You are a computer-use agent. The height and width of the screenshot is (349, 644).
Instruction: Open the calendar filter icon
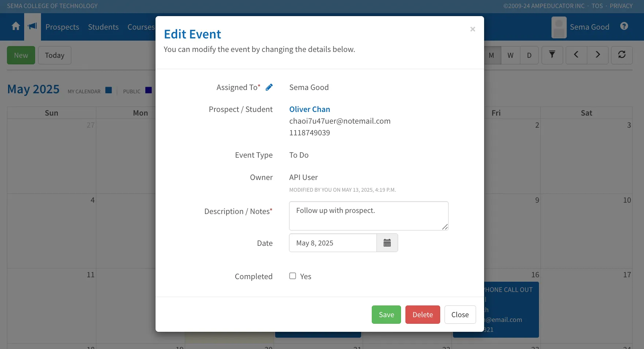coord(552,55)
